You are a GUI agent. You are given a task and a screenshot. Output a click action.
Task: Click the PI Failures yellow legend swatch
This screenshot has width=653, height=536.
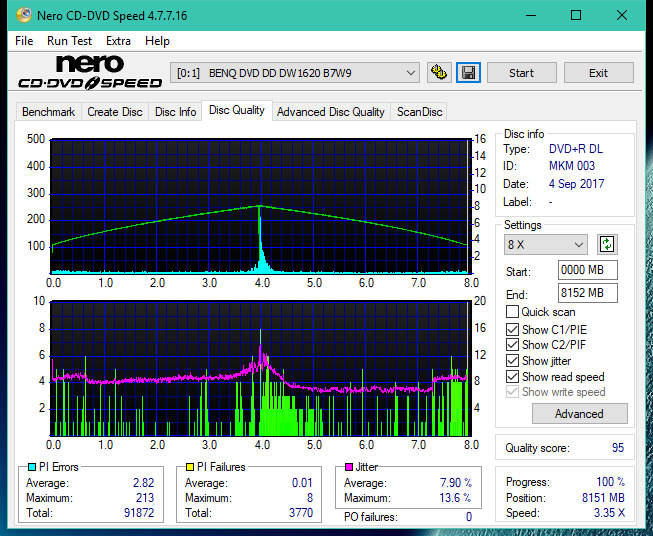tap(190, 467)
